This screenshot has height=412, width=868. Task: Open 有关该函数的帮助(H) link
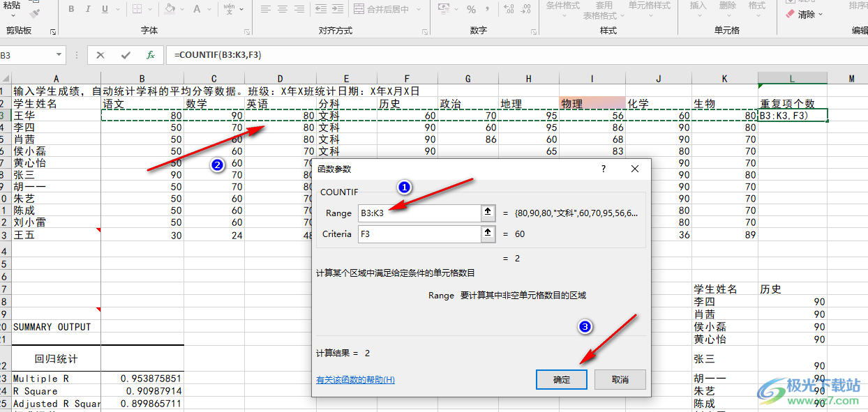click(355, 380)
